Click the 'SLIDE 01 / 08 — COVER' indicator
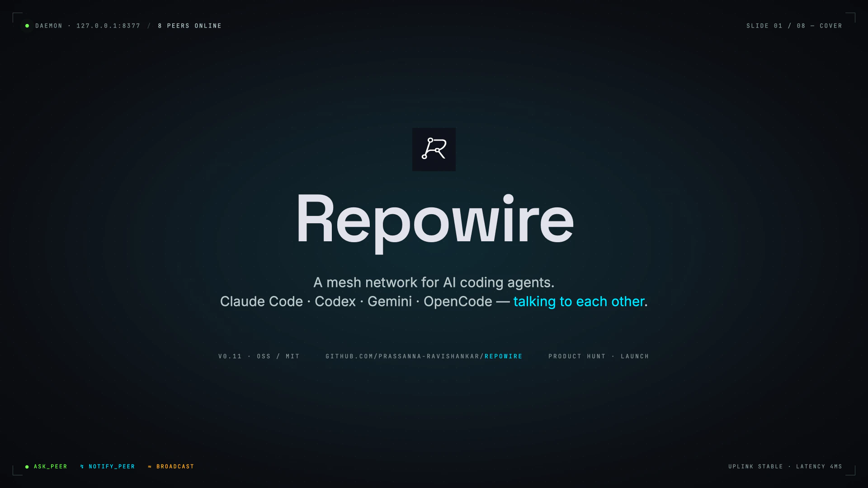The image size is (868, 488). pyautogui.click(x=794, y=26)
